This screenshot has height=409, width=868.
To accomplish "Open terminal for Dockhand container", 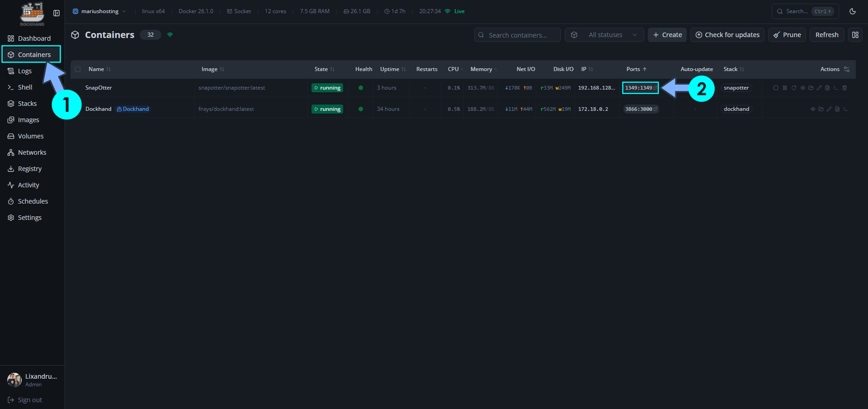I will [845, 109].
